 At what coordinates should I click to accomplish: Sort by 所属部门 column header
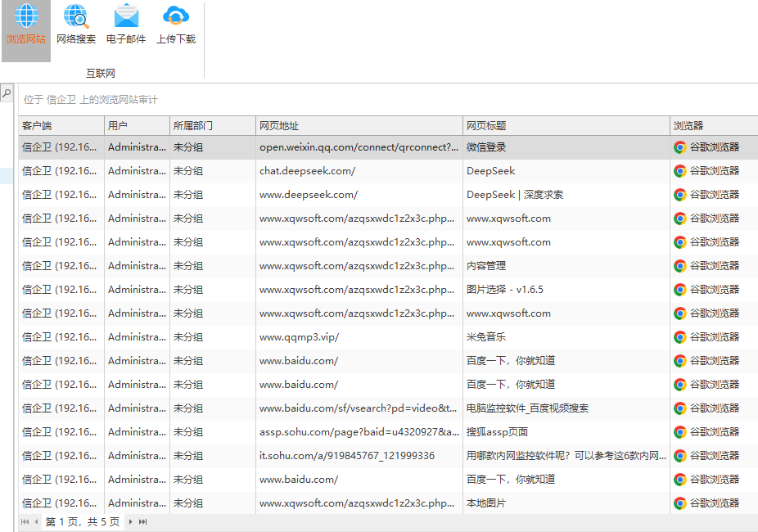[213, 125]
